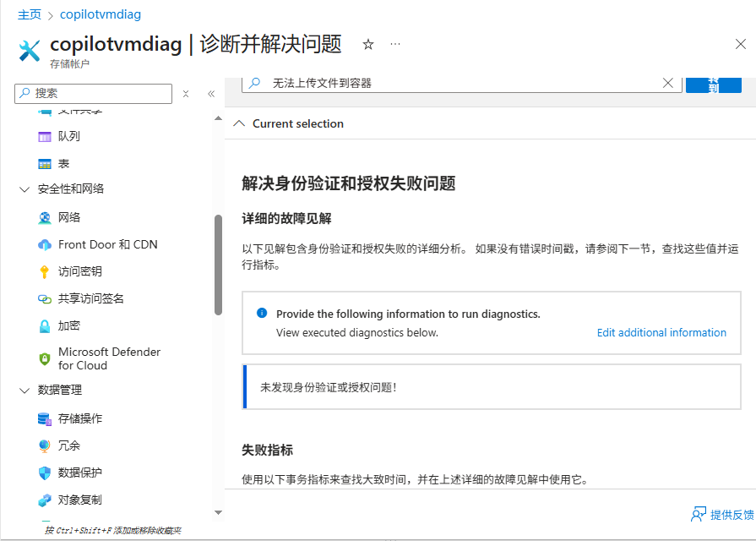The height and width of the screenshot is (541, 756).
Task: Favorite the page with the star icon
Action: pyautogui.click(x=368, y=45)
